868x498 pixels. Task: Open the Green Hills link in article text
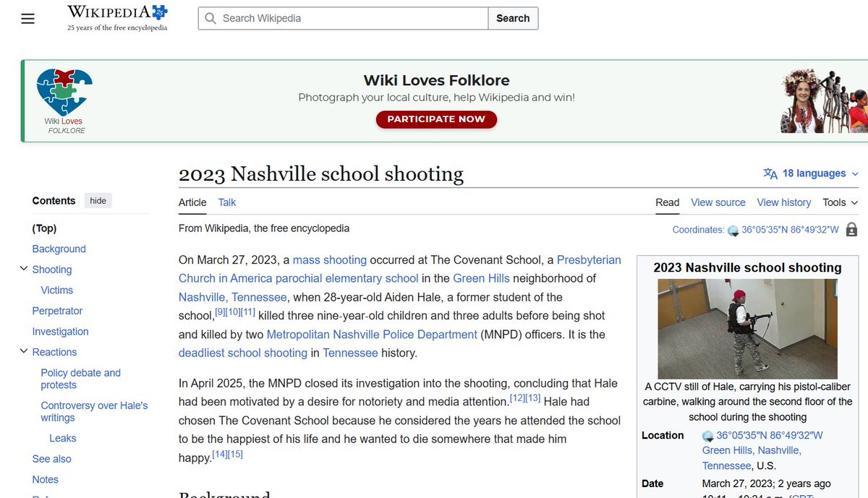(x=481, y=278)
